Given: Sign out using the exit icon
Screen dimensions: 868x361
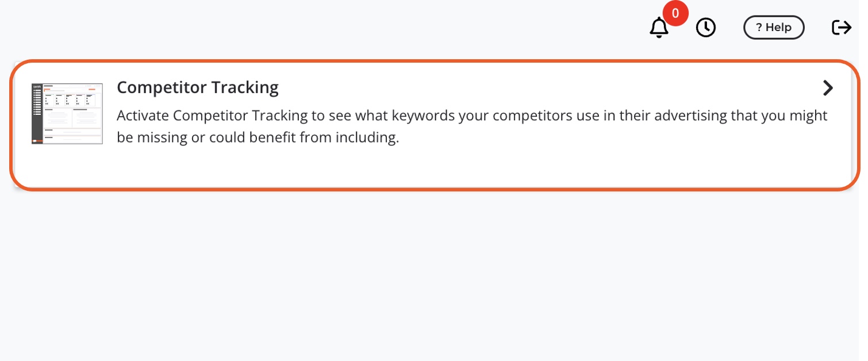Looking at the screenshot, I should coord(842,28).
